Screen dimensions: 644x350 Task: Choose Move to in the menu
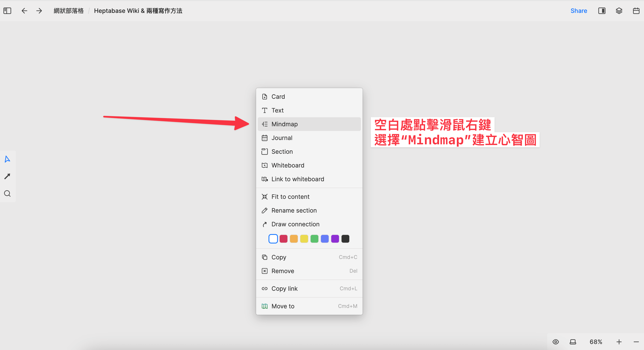pyautogui.click(x=283, y=306)
